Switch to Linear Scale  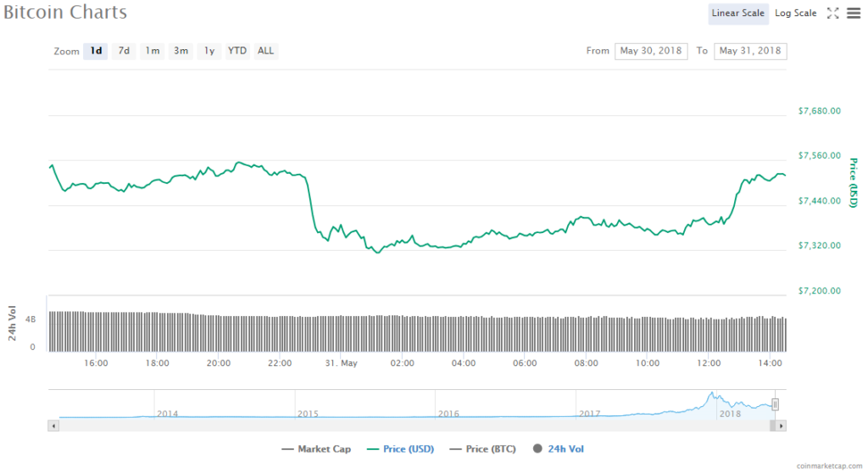738,14
